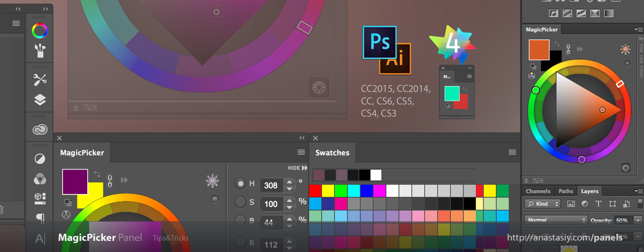This screenshot has height=252, width=644.
Task: Open the Kind filter dropdown
Action: click(542, 204)
